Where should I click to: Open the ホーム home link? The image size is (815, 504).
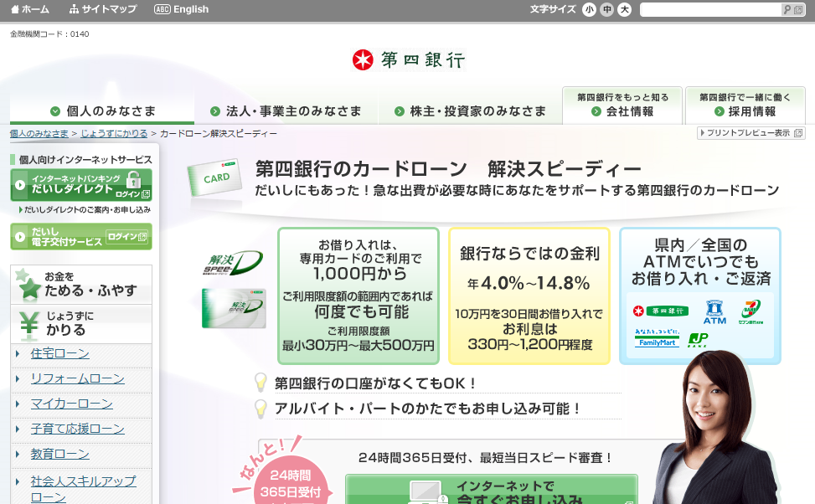30,9
